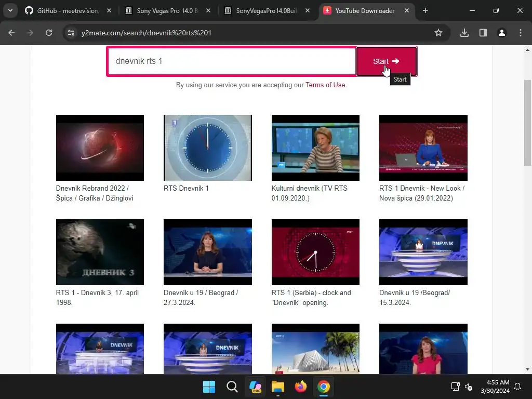The width and height of the screenshot is (532, 399).
Task: Click title RTS 1 Dnevnik - New Look
Action: pyautogui.click(x=422, y=193)
